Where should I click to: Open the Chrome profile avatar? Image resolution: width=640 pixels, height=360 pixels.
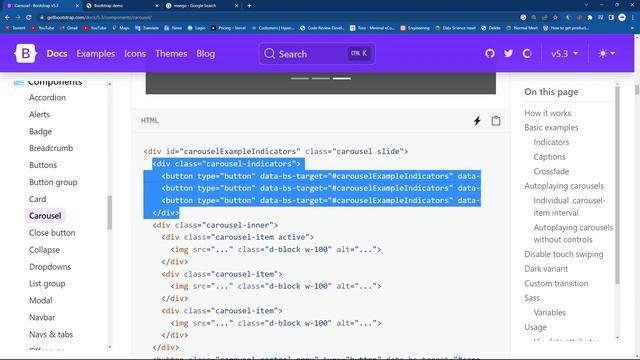point(622,18)
